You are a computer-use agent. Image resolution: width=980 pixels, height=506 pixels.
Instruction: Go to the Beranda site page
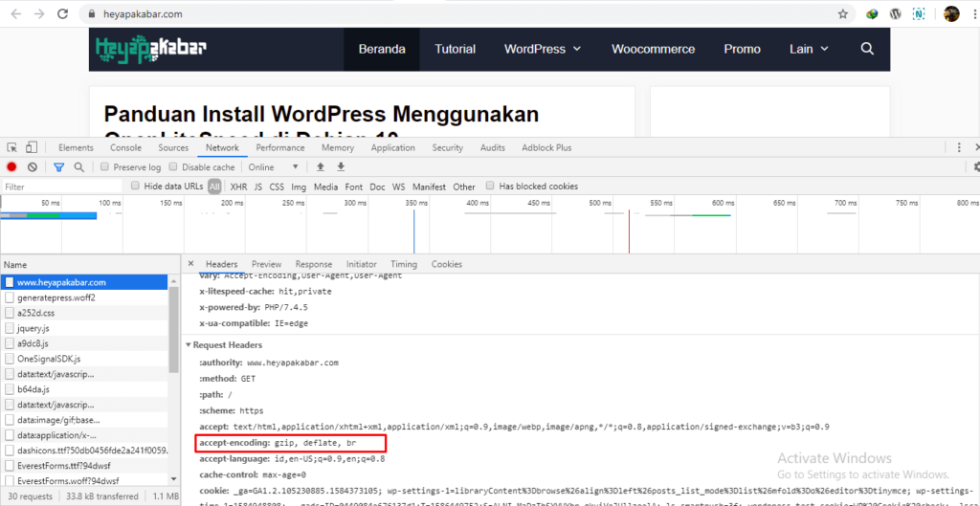tap(382, 49)
